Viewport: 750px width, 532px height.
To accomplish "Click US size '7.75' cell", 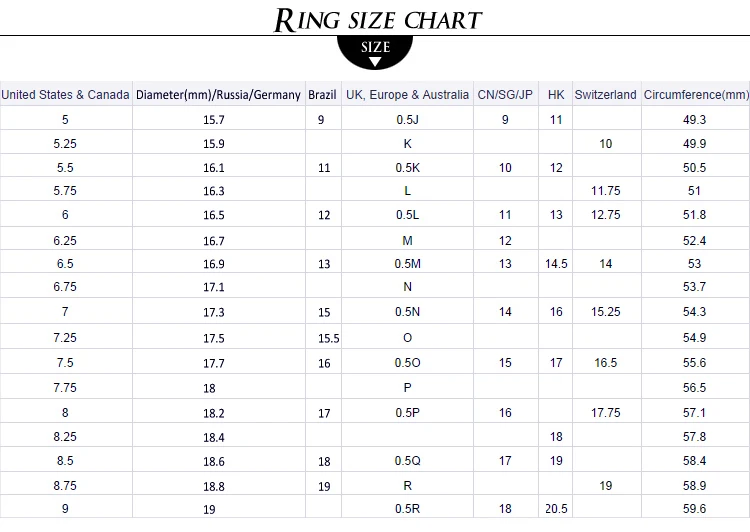I will pos(65,388).
